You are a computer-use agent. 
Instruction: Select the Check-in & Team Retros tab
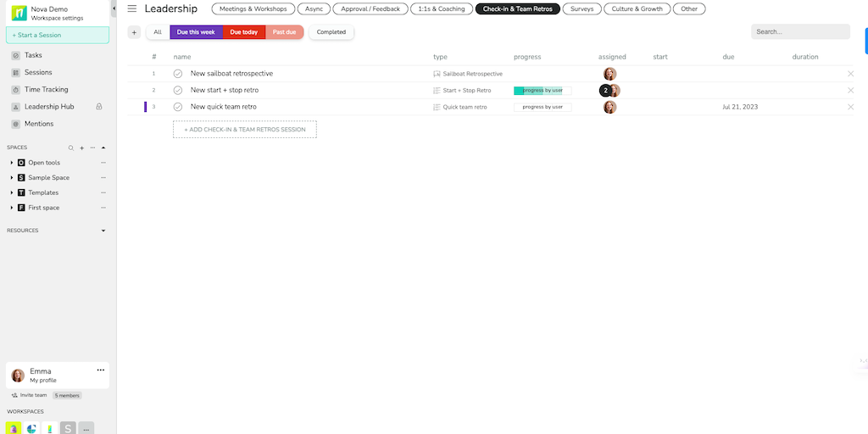click(518, 8)
